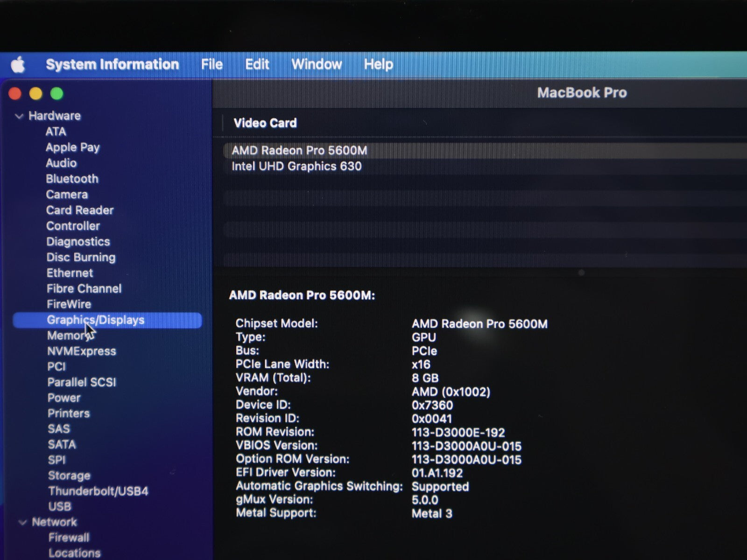Click the Device ID value 0x7360
This screenshot has width=747, height=560.
(432, 405)
